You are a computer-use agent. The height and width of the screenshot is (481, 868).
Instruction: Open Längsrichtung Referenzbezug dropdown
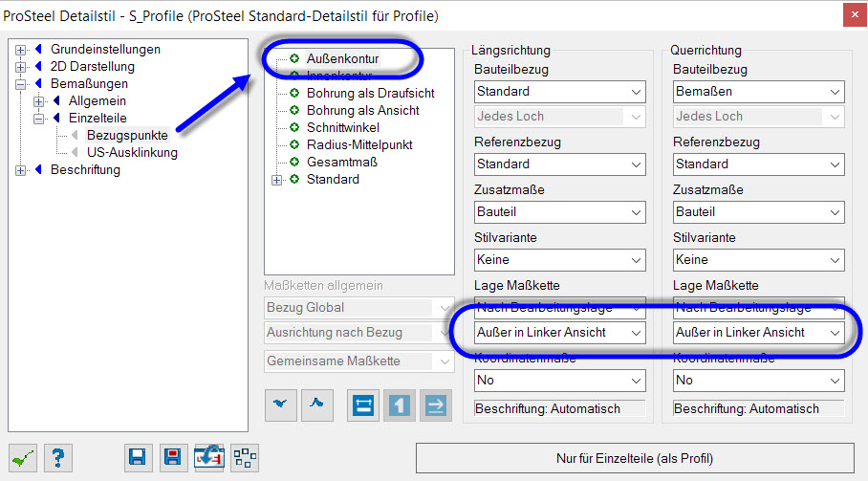click(559, 164)
